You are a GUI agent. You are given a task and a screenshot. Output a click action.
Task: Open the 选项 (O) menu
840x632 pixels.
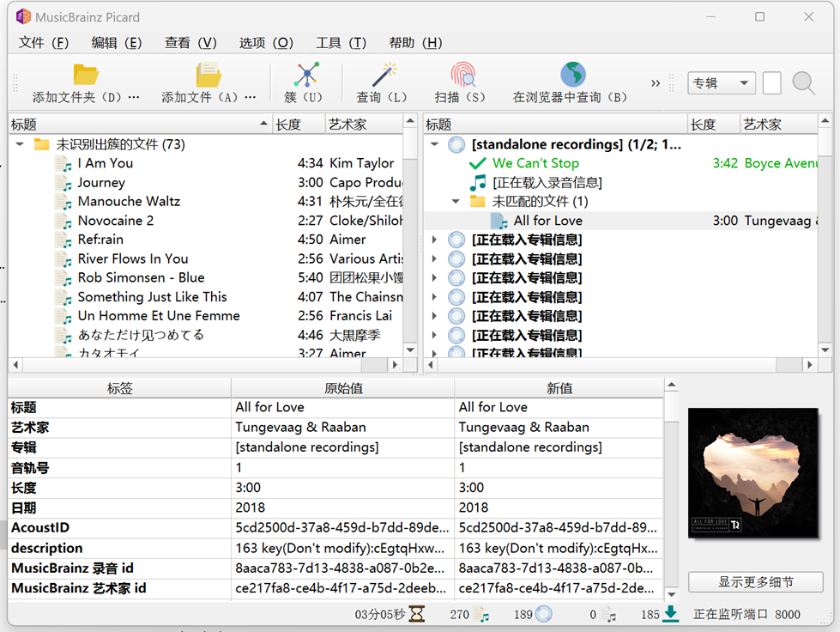click(x=266, y=43)
